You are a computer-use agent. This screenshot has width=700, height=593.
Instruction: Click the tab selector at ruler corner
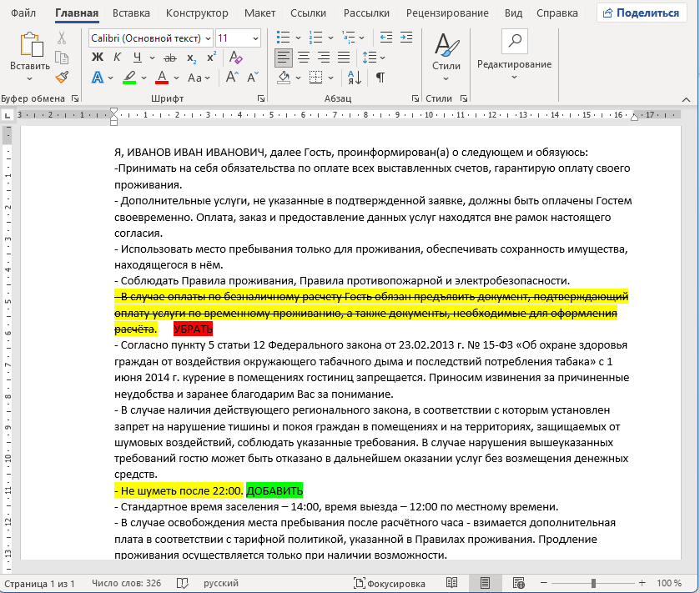coord(8,116)
